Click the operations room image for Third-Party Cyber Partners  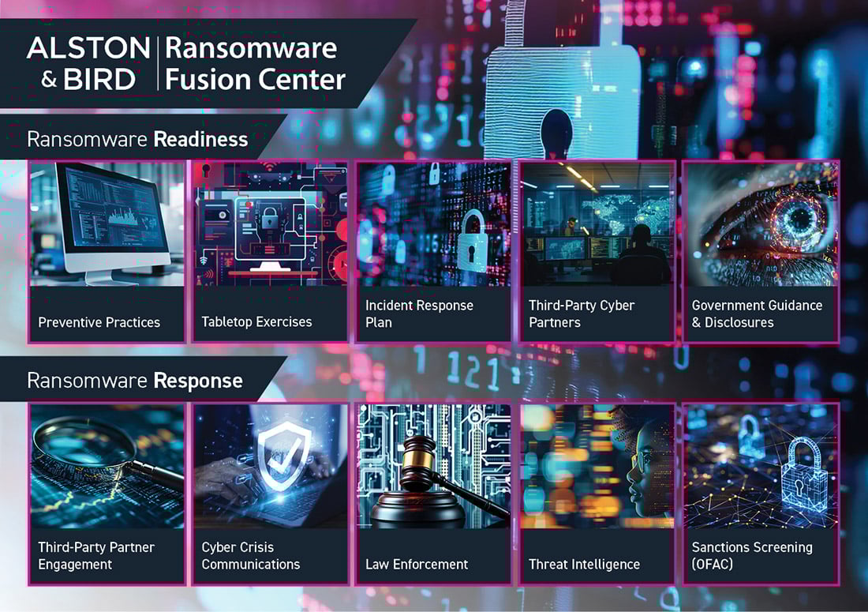[597, 224]
